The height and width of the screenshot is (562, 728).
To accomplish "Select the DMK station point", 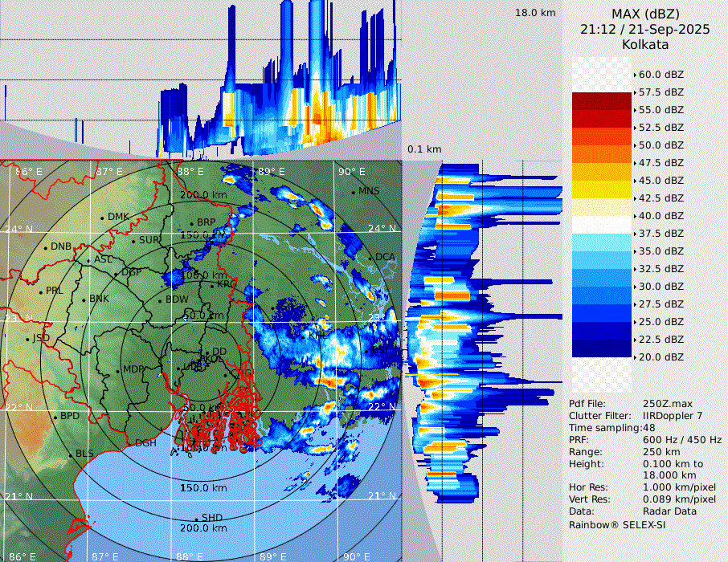I will coord(103,218).
